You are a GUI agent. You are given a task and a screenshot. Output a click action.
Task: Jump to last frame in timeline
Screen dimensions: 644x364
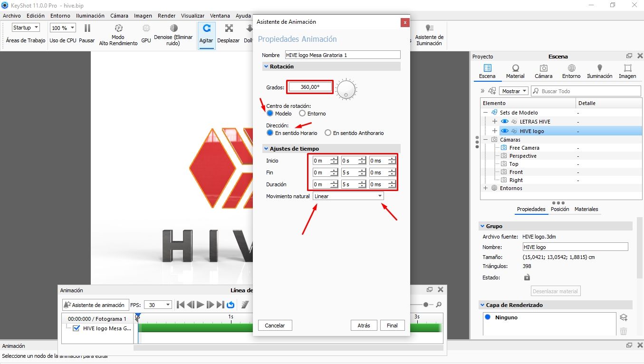[221, 305]
